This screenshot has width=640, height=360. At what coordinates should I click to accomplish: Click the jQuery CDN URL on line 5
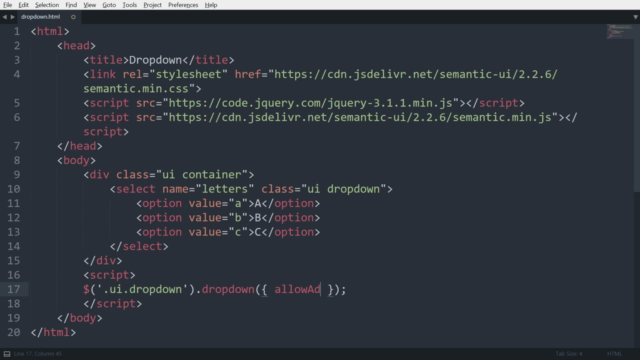[311, 103]
